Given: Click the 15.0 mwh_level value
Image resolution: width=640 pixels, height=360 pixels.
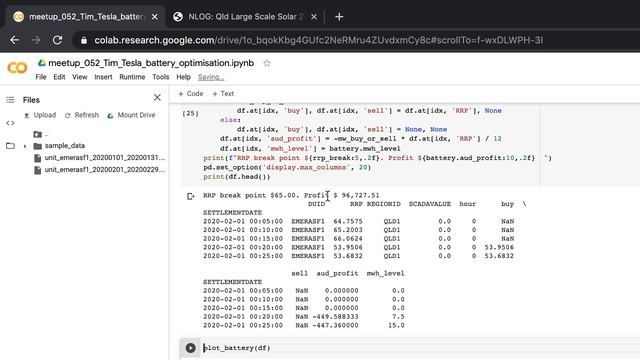Looking at the screenshot, I should 396,325.
